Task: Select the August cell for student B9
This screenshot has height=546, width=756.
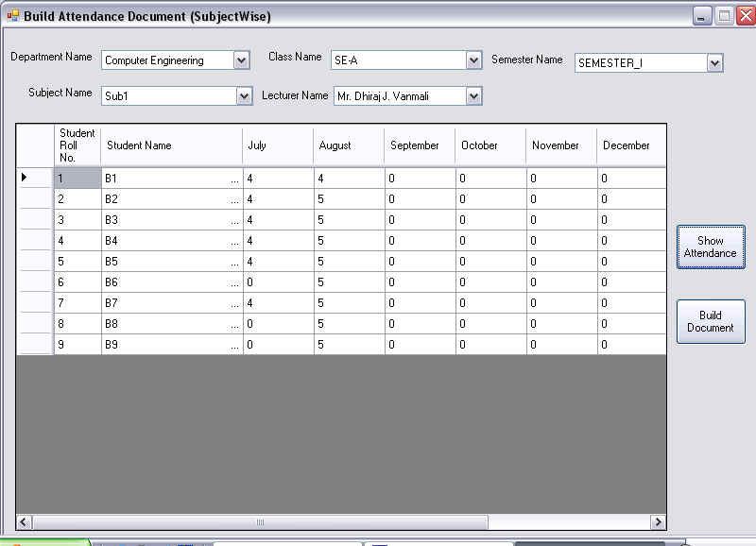Action: [348, 345]
